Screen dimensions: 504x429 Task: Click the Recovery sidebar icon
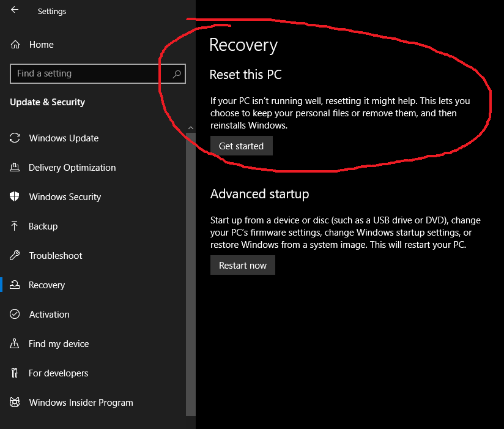point(15,285)
